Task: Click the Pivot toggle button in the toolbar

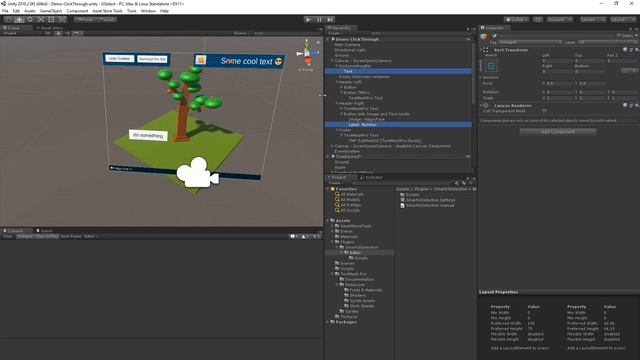Action: 84,20
